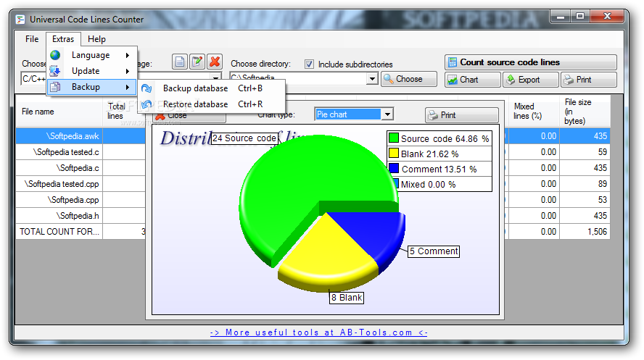The height and width of the screenshot is (360, 644).
Task: Click the 5 Comment chart label
Action: (434, 251)
